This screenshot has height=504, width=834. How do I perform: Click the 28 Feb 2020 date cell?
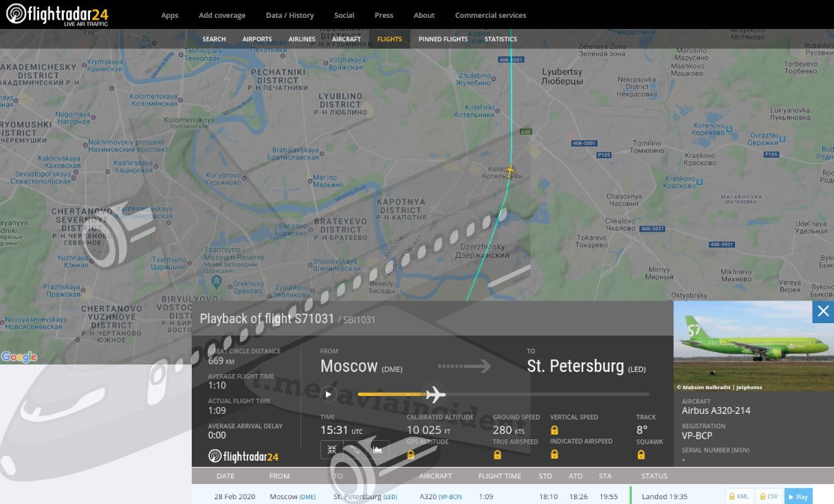234,496
